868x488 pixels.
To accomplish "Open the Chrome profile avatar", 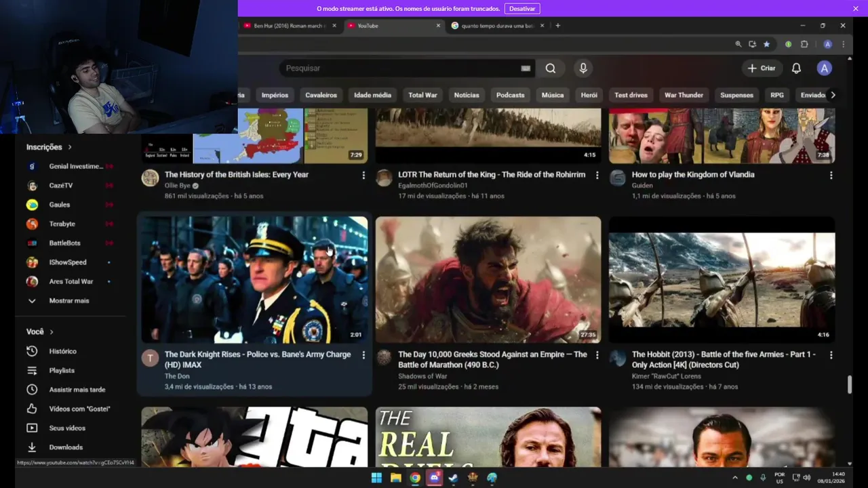I will 827,44.
